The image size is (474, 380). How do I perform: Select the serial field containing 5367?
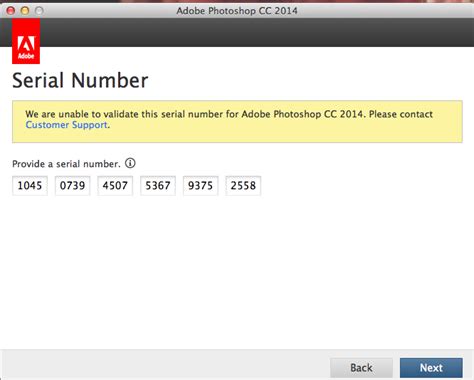pos(158,186)
